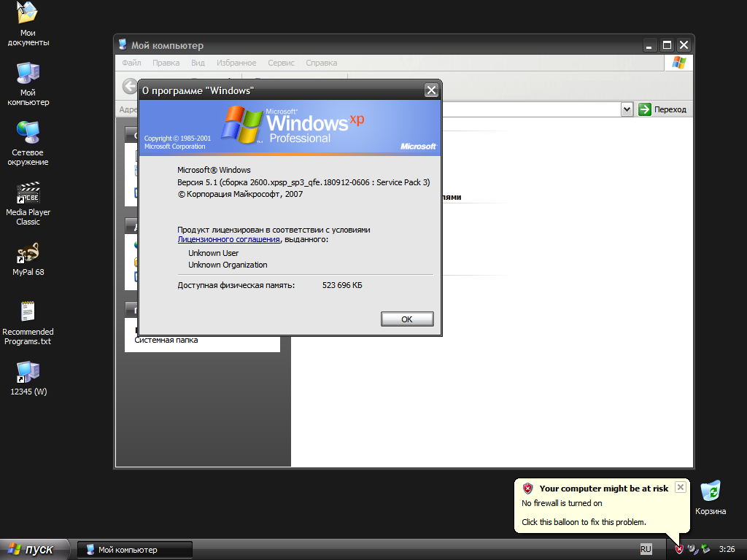
Task: Click the red security shield tray icon
Action: 679,549
